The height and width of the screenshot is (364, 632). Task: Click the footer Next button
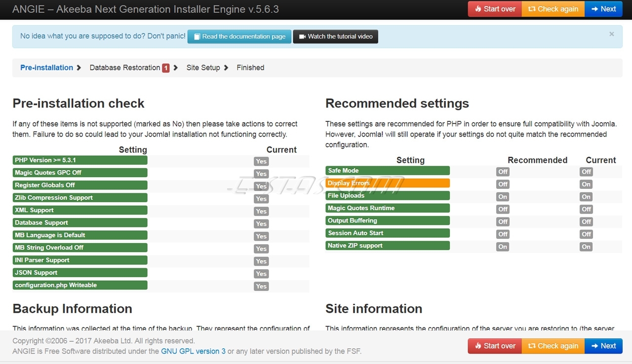603,346
